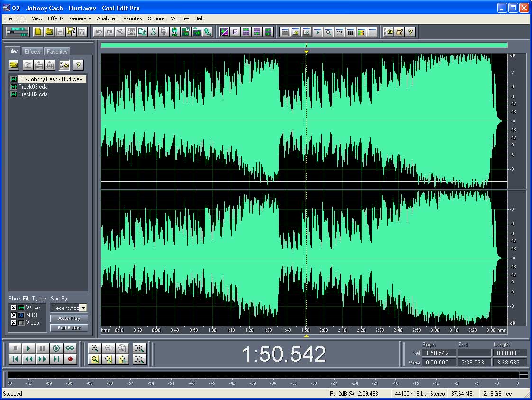This screenshot has height=400, width=532.
Task: Open the Effects menu
Action: pos(56,18)
